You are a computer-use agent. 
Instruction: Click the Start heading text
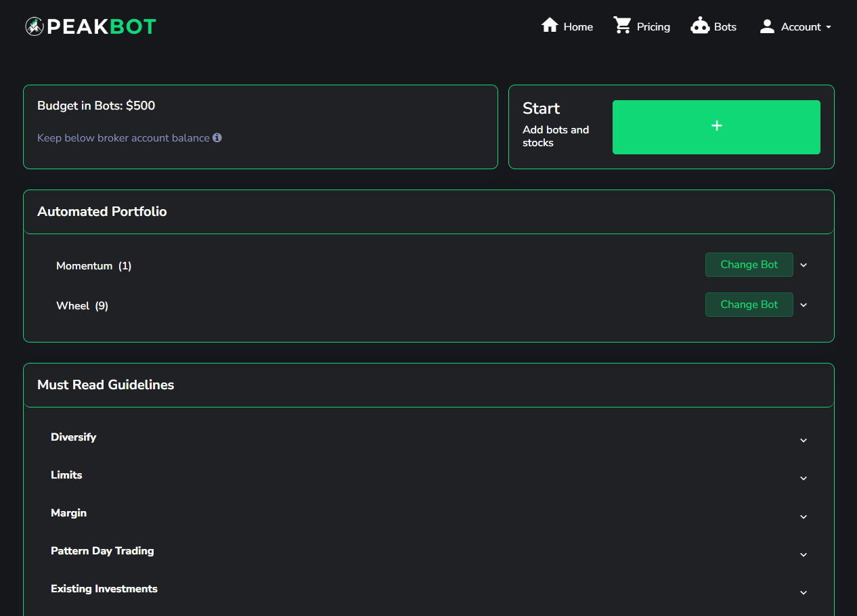(x=541, y=108)
